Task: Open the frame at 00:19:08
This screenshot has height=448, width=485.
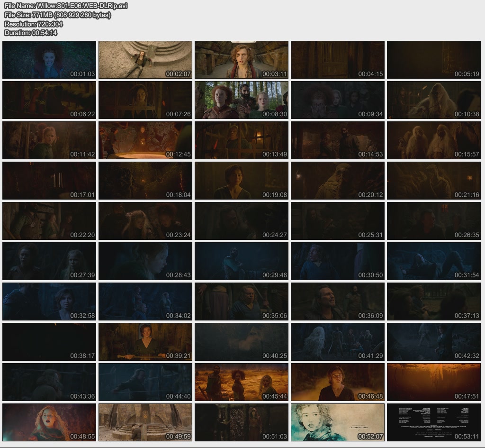Action: (x=242, y=181)
